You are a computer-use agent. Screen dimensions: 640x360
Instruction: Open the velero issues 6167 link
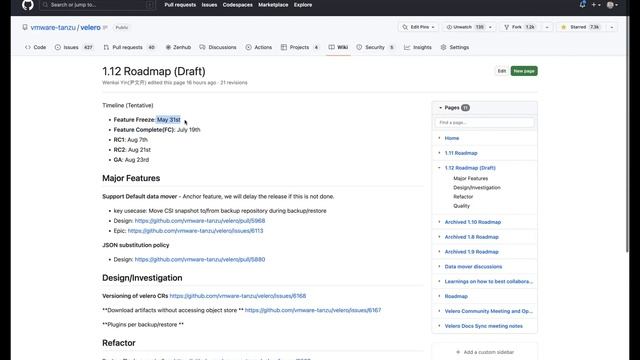[x=313, y=310]
